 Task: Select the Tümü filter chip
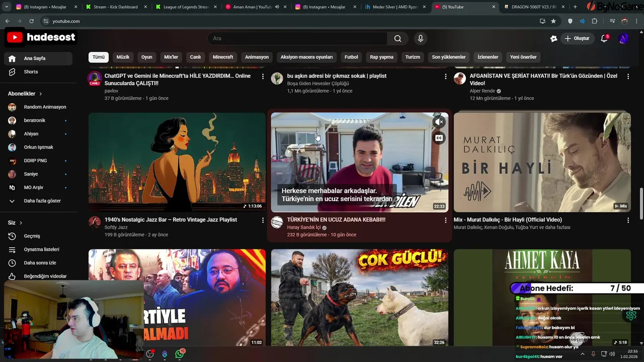point(99,57)
